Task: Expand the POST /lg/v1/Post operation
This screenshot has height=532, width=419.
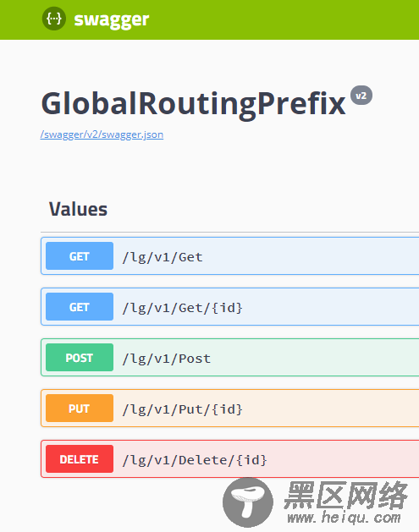Action: [x=230, y=357]
